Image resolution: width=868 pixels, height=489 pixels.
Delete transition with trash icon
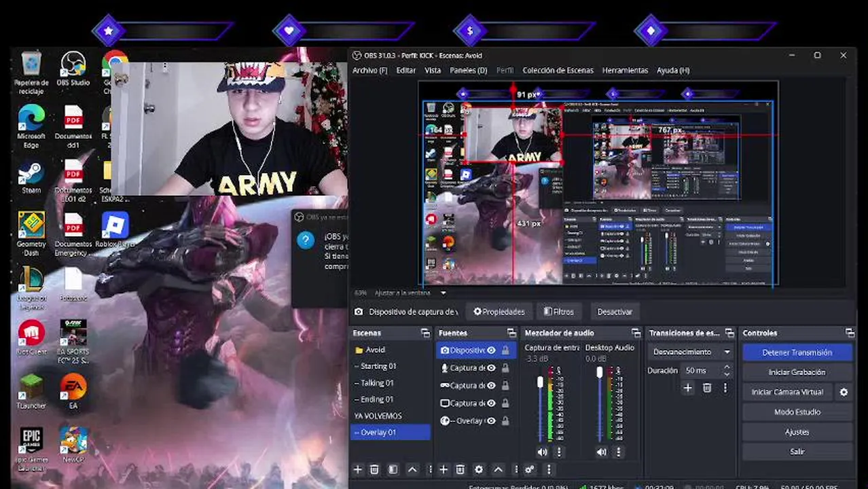pyautogui.click(x=707, y=388)
